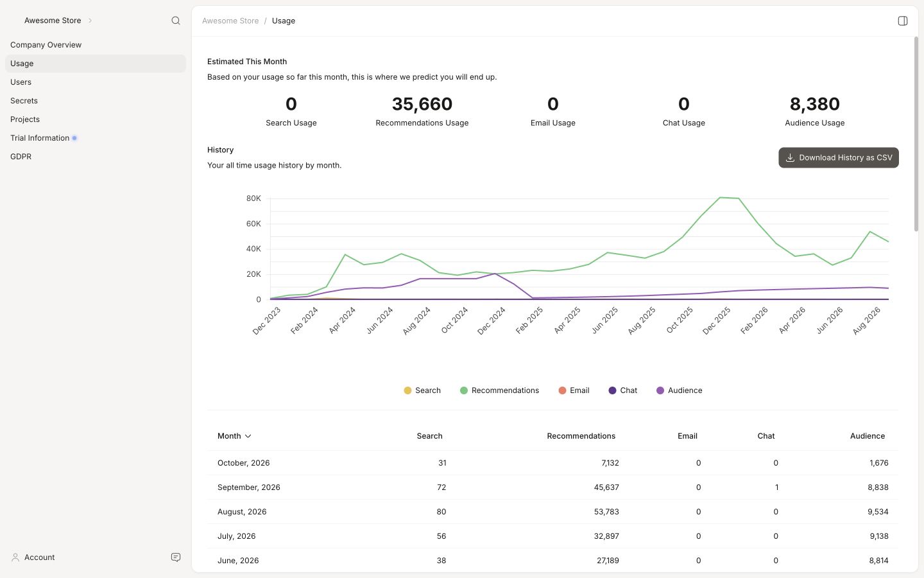Click the 8,380 Audience Usage value

click(815, 104)
